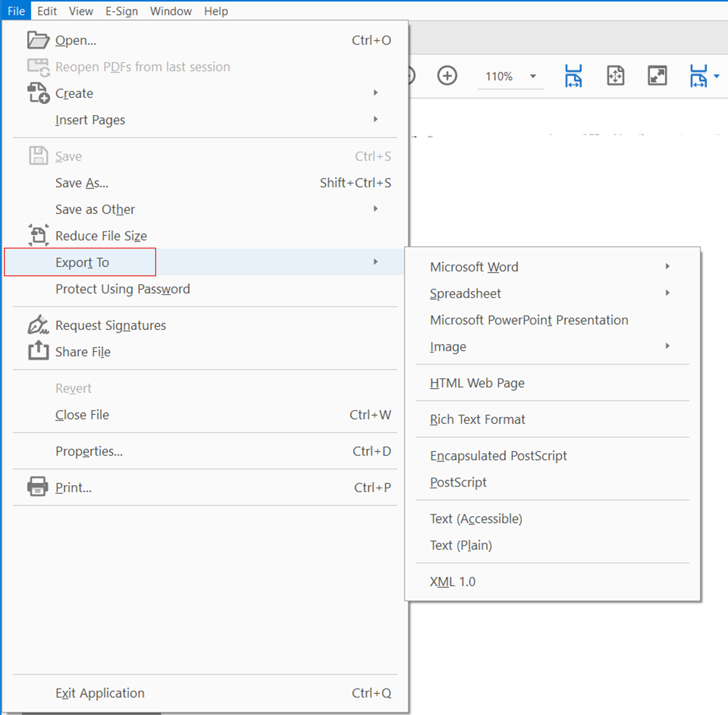Click the Share File icon
Viewport: 728px width, 715px height.
[38, 351]
